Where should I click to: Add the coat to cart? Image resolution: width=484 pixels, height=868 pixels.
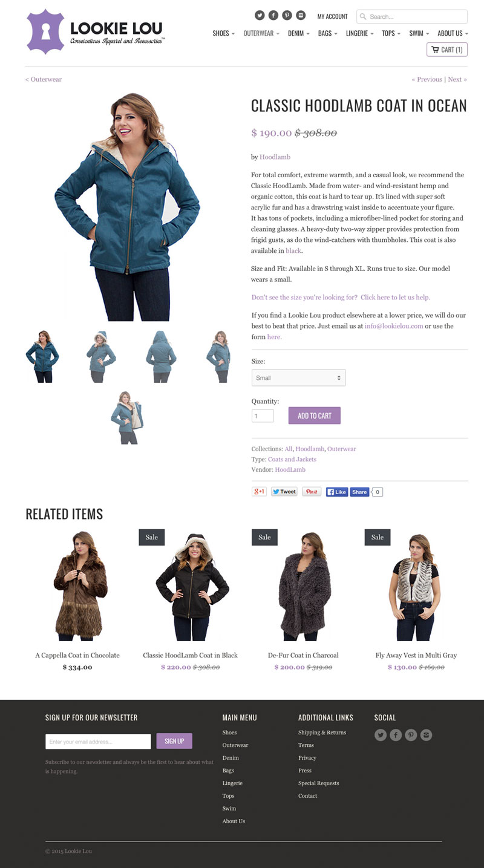coord(315,416)
